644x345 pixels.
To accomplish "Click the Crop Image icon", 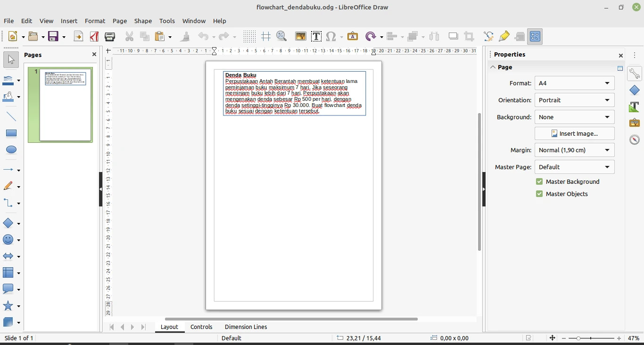I will click(469, 36).
